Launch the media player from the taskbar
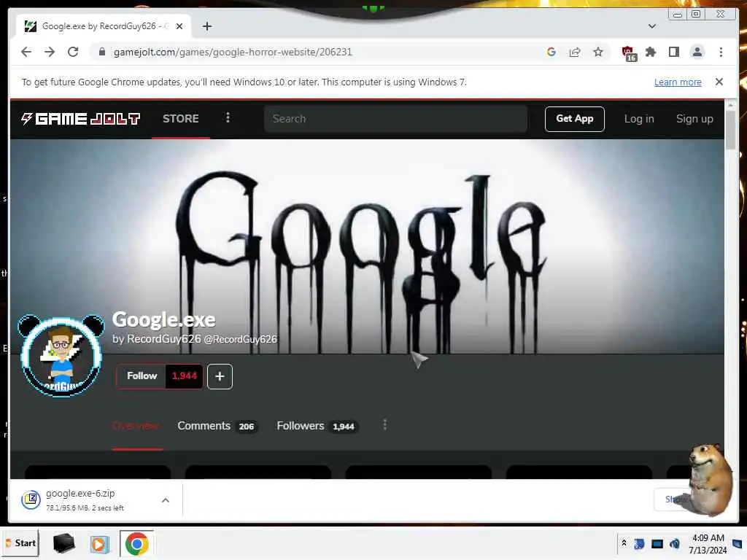The image size is (747, 560). point(99,544)
